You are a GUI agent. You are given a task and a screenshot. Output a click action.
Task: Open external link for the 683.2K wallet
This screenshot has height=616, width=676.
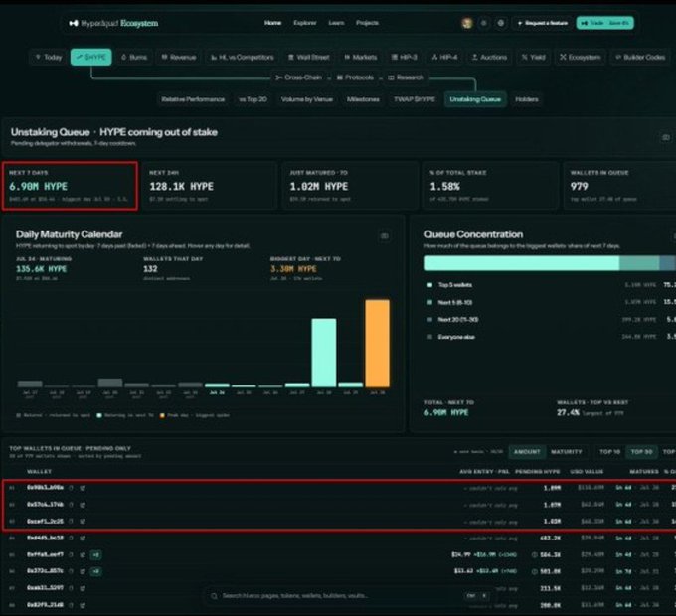(x=83, y=539)
